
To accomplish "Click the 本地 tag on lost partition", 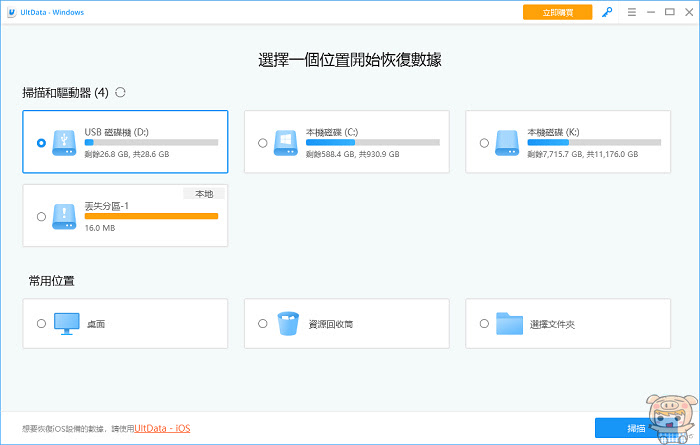I will click(x=204, y=194).
